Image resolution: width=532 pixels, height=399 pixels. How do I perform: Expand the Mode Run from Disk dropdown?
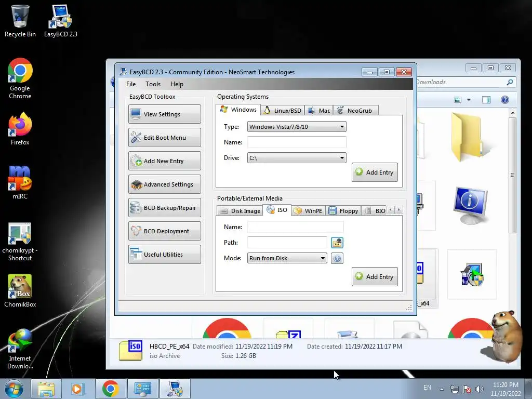coord(287,258)
